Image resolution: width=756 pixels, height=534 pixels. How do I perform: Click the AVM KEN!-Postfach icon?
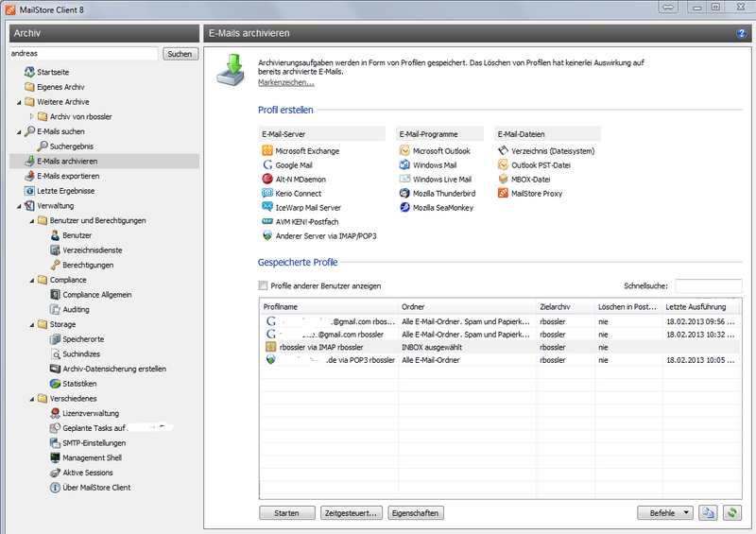coord(267,221)
